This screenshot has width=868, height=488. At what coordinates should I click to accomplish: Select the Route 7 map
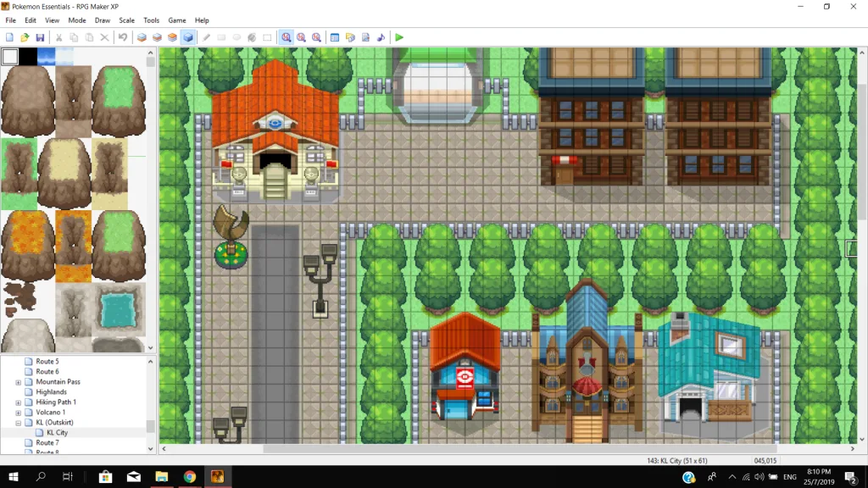[x=47, y=443]
